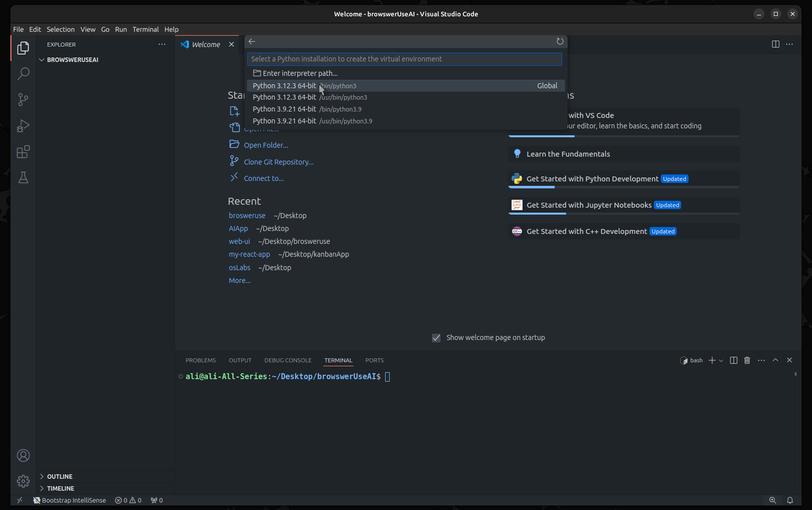Select Python 3.12.3 at /usr/bin/python3

click(406, 98)
